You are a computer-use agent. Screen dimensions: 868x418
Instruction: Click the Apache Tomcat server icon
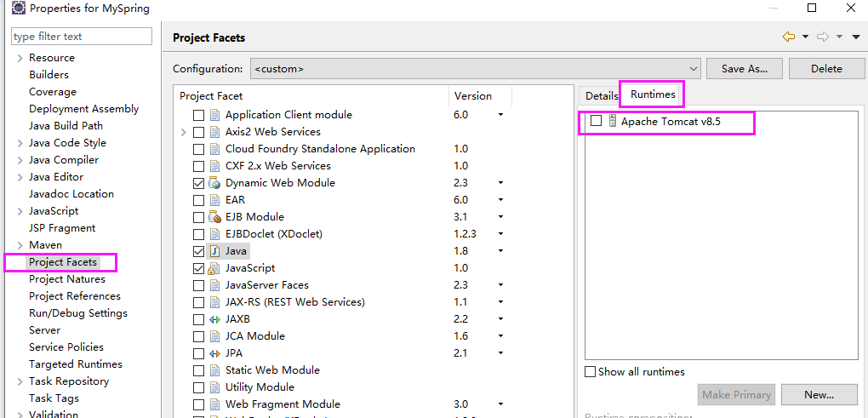612,121
